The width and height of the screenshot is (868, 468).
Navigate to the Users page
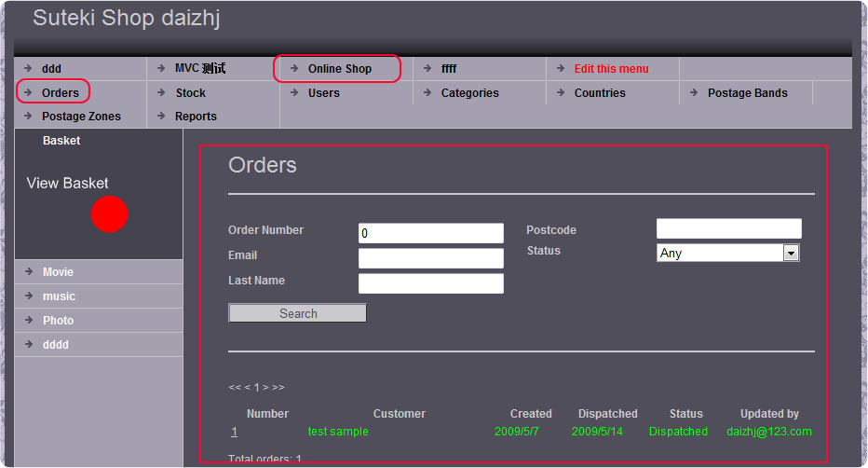tap(323, 92)
